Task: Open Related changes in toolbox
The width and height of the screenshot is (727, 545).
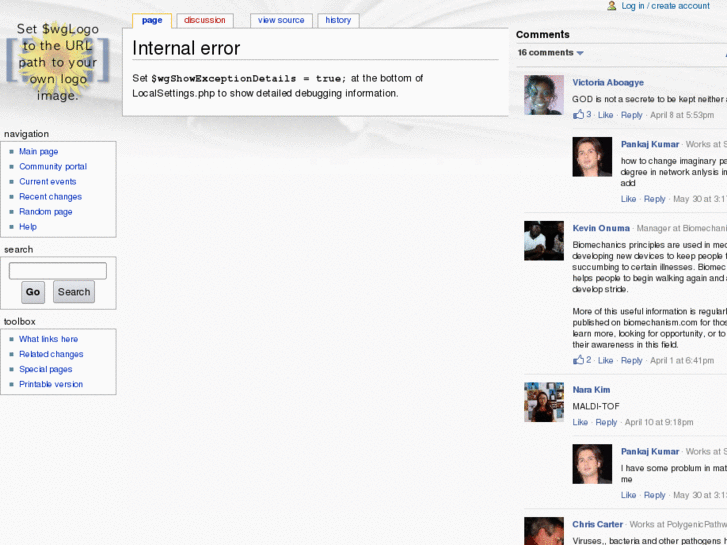Action: tap(51, 354)
